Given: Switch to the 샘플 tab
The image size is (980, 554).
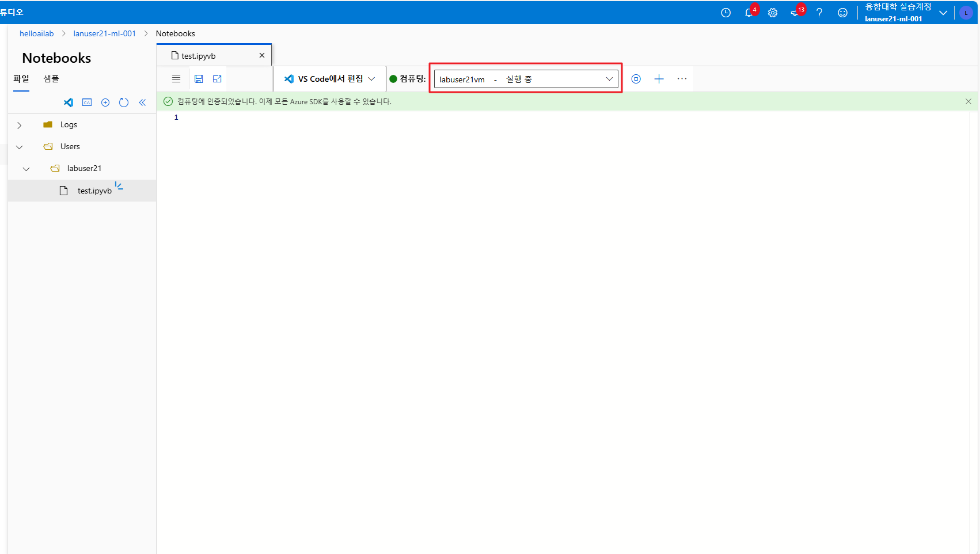Looking at the screenshot, I should (x=51, y=79).
